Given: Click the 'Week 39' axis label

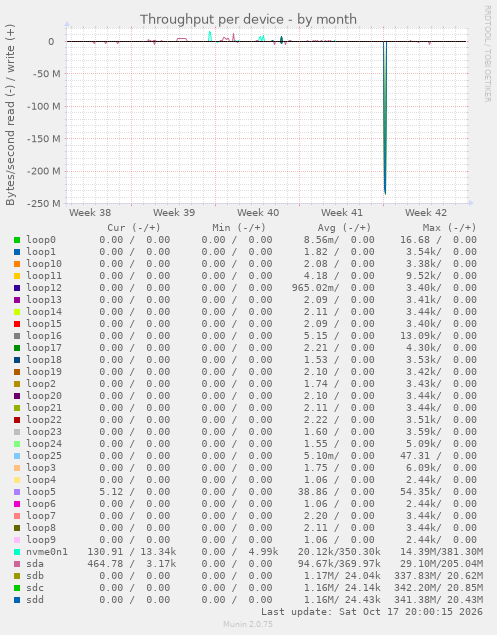Looking at the screenshot, I should coord(174,213).
